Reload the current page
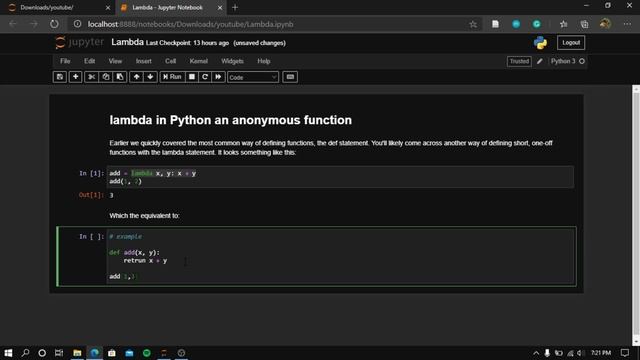This screenshot has height=360, width=640. [x=54, y=24]
